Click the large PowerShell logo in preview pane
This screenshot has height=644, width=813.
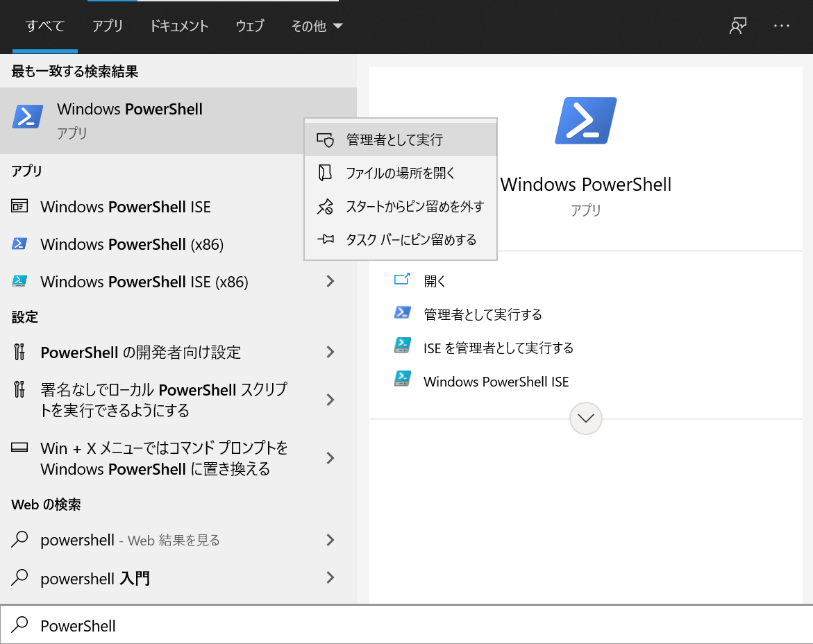pos(586,121)
